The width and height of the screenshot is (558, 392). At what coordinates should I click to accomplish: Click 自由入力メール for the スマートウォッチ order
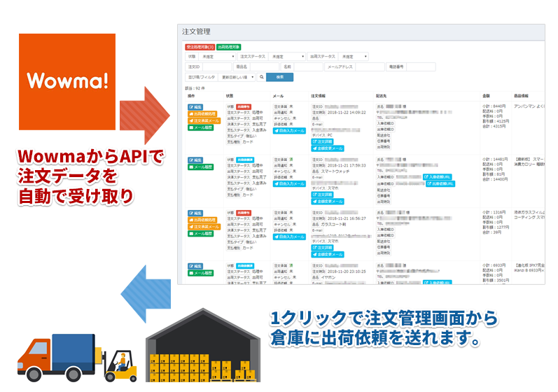click(x=289, y=183)
